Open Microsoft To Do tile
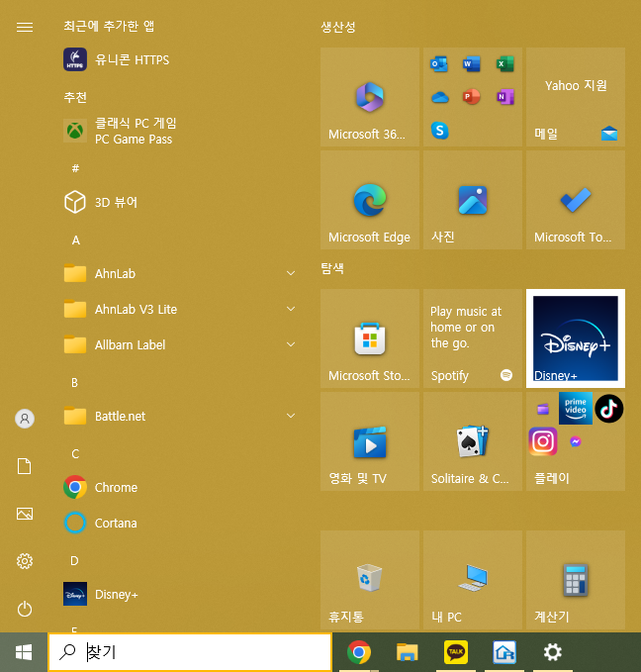 pos(576,200)
